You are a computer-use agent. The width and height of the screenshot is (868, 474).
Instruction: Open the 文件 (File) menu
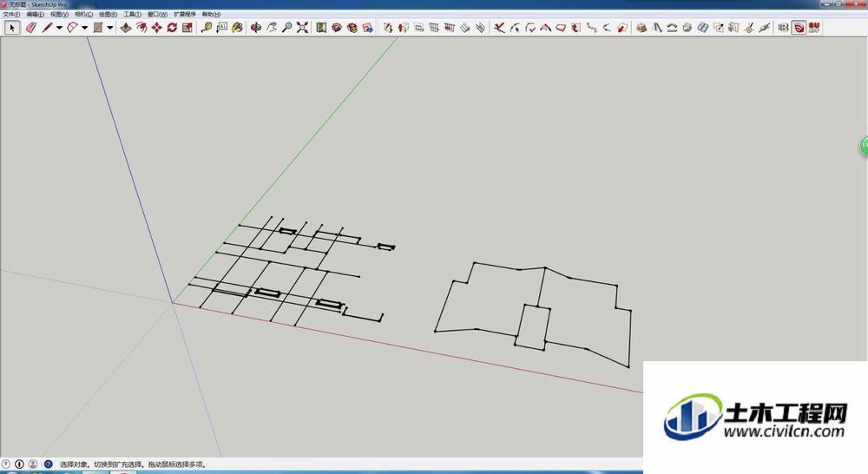[11, 14]
